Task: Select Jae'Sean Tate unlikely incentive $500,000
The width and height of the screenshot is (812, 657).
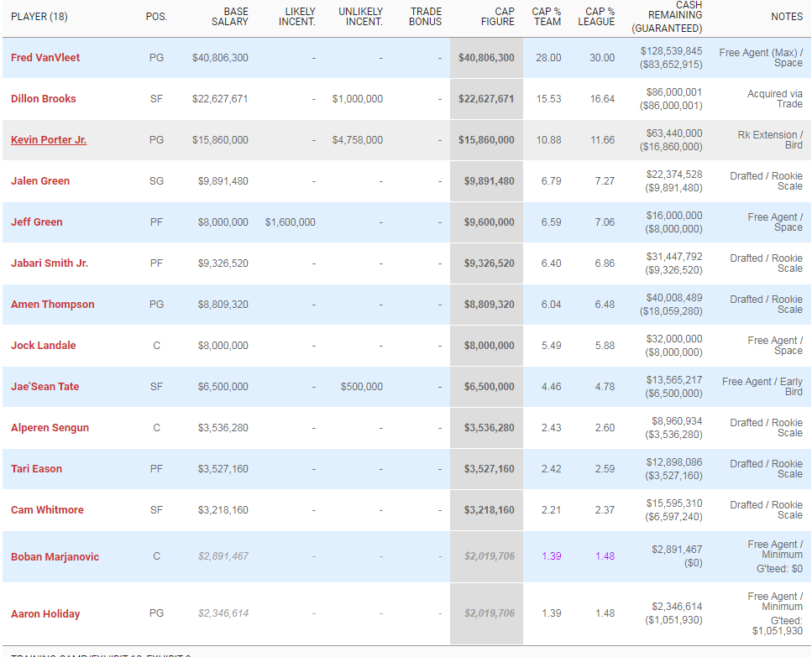Action: (361, 387)
